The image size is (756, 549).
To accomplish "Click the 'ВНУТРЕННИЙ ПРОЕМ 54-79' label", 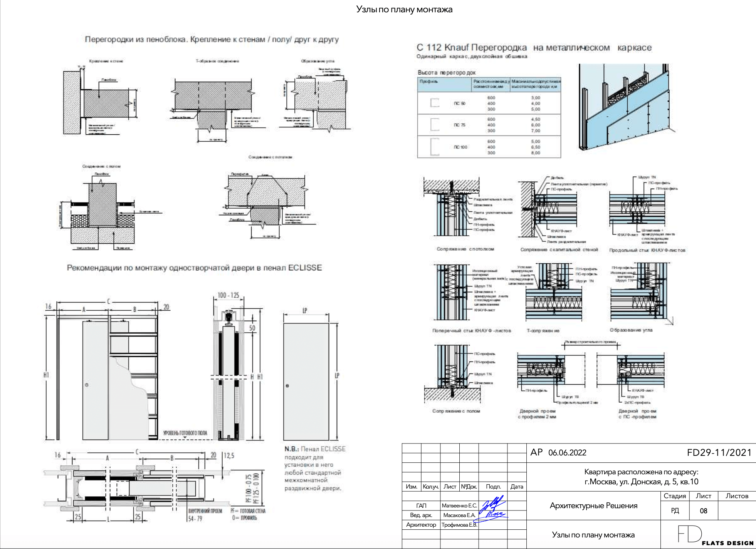I will (205, 515).
